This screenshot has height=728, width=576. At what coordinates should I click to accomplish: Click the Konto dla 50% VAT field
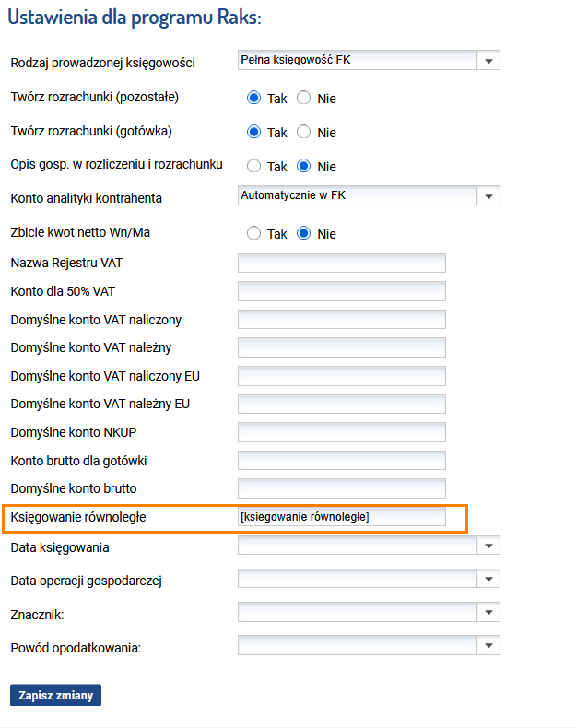click(x=342, y=291)
